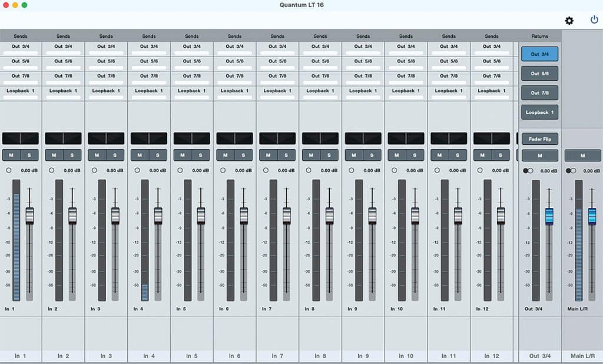Toggle link switch on Out 3/4 channel
Viewport: 603px width, 364px height.
click(528, 170)
